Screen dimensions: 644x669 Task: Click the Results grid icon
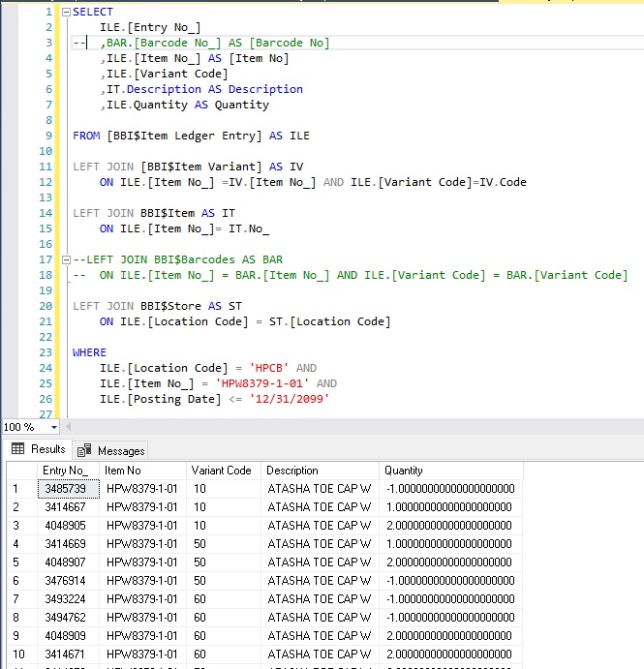click(x=18, y=449)
